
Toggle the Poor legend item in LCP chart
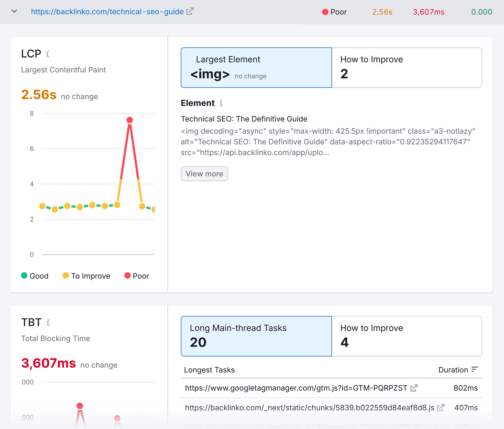click(136, 276)
